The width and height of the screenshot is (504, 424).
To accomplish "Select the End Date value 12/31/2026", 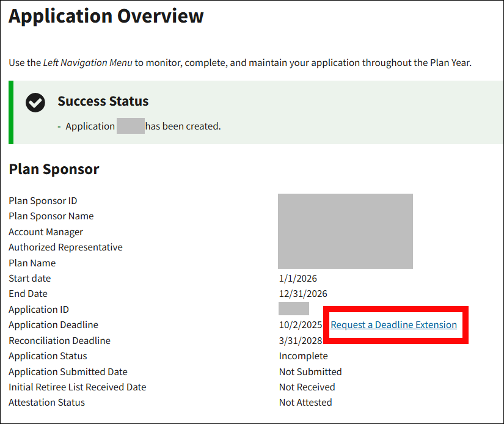I will click(303, 294).
